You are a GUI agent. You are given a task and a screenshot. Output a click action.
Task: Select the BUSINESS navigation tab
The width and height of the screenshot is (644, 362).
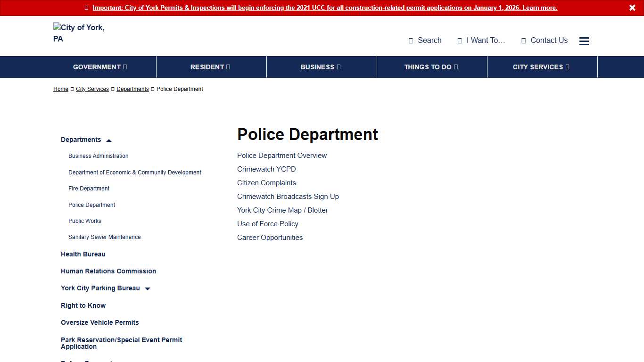(321, 67)
